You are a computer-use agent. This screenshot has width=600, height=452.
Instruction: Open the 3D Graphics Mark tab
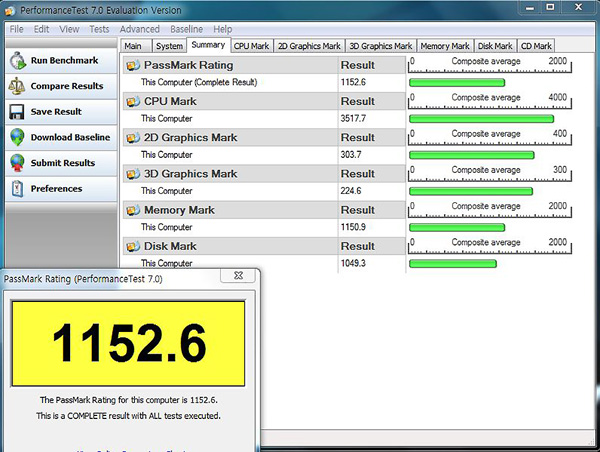pyautogui.click(x=381, y=46)
